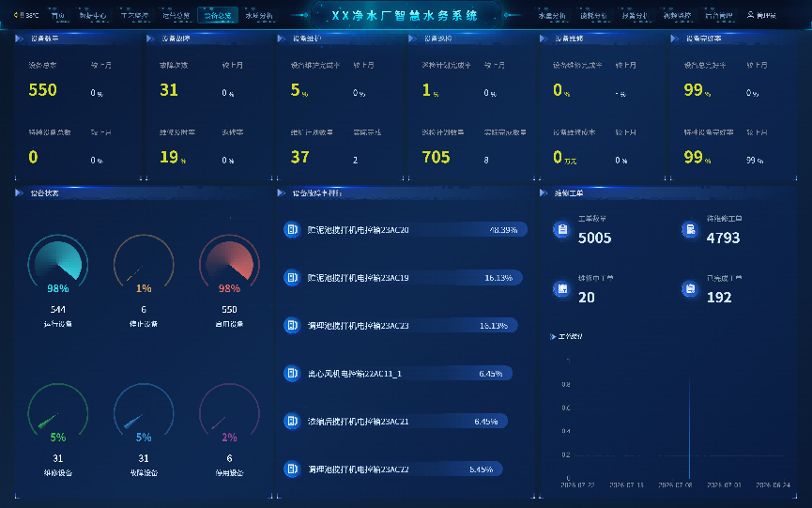
Task: Open the 报警分析 tab
Action: click(x=635, y=16)
